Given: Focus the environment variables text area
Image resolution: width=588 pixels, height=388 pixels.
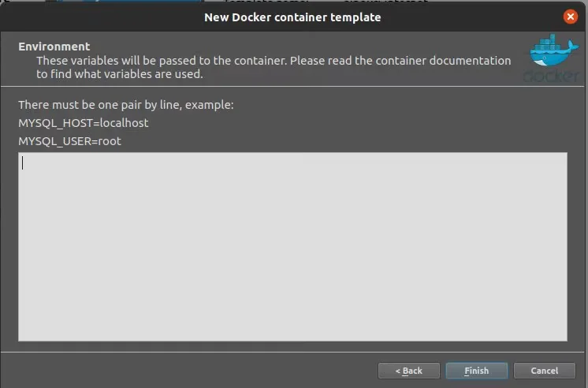Looking at the screenshot, I should [x=292, y=247].
